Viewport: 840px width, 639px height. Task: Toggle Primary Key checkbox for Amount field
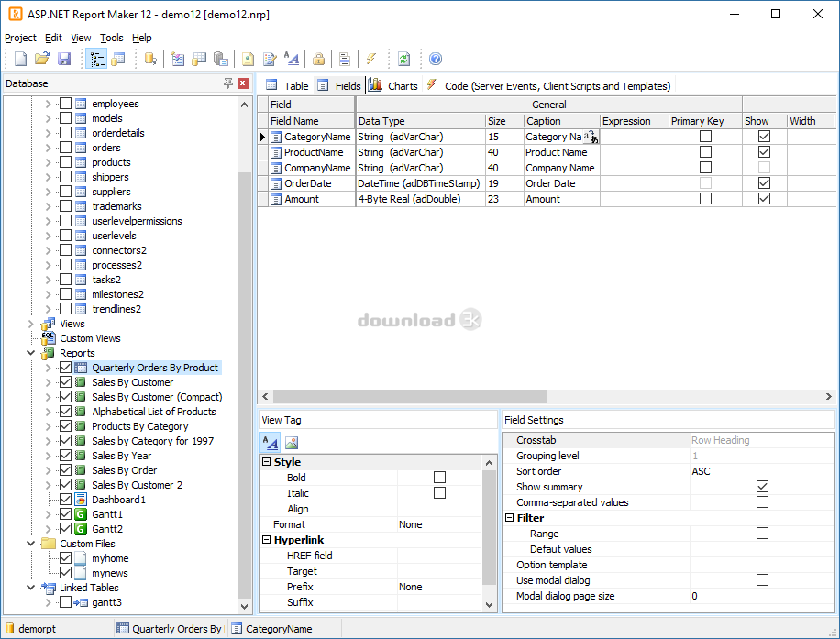705,199
